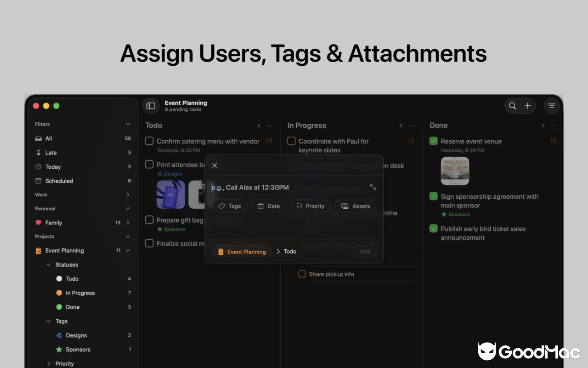The width and height of the screenshot is (588, 368).
Task: Check off Prepare gift bag task
Action: click(x=149, y=220)
